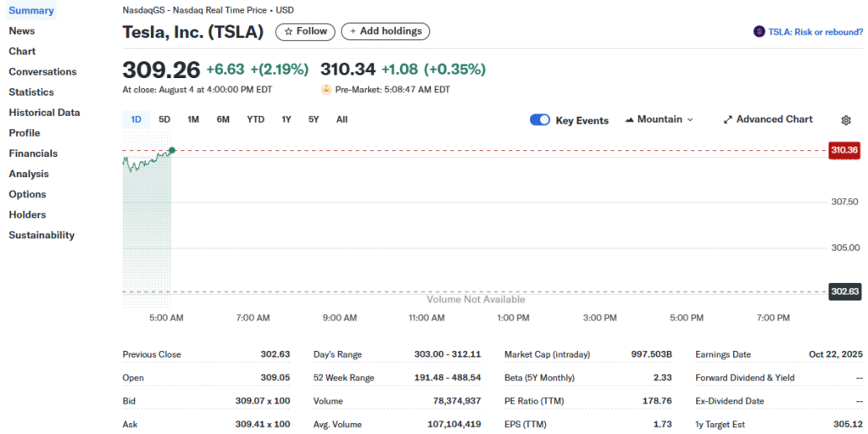Open Advanced Chart with expand arrows
The image size is (868, 434).
768,120
